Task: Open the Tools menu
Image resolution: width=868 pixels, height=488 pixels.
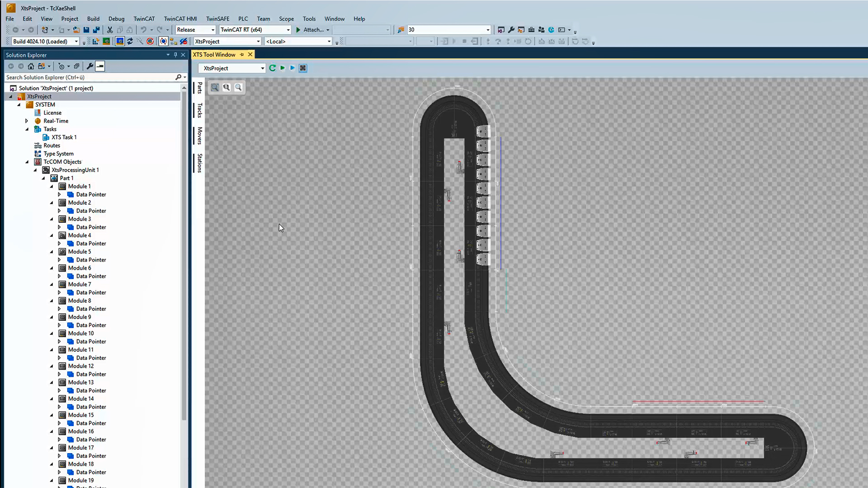Action: tap(309, 19)
